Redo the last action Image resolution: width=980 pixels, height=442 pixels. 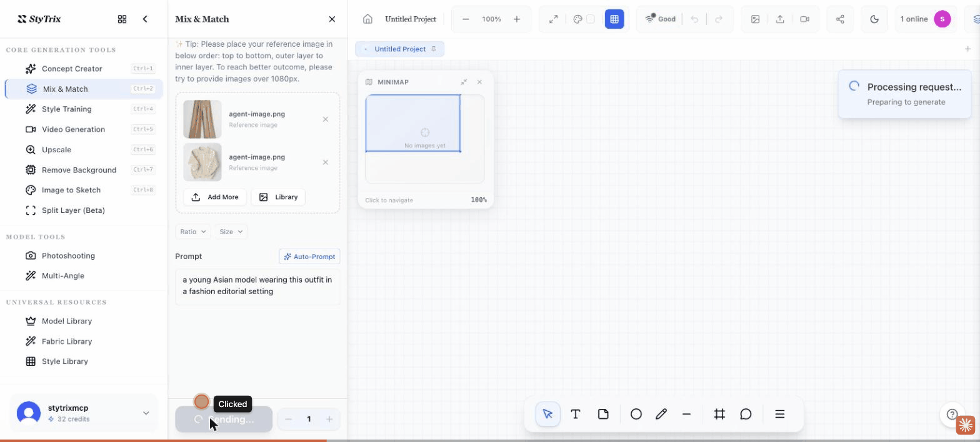719,19
